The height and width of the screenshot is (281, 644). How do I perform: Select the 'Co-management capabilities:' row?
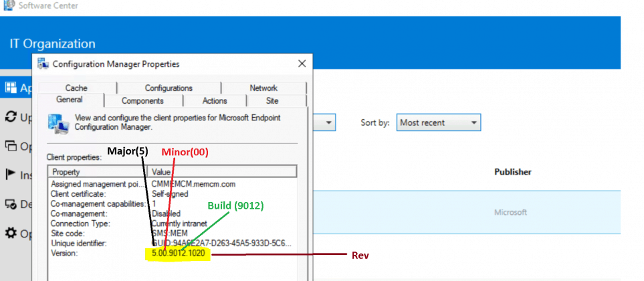point(172,204)
